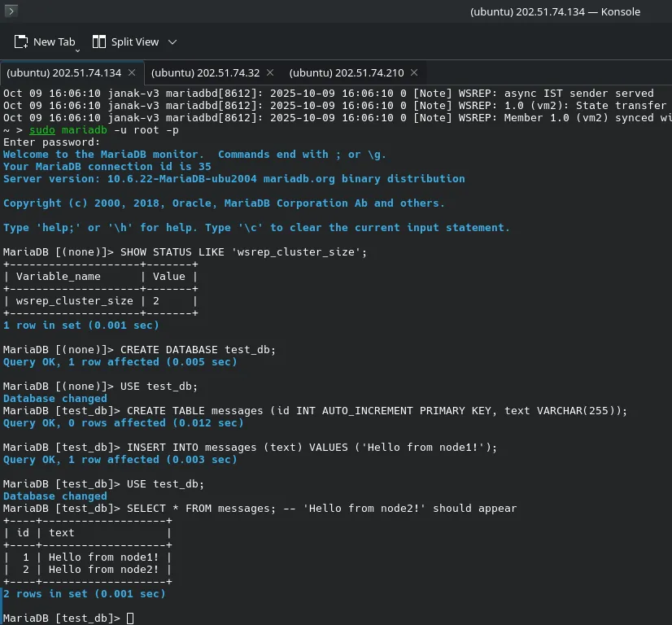Click the cursor at the final MariaDB prompt
This screenshot has width=672, height=625.
click(131, 618)
